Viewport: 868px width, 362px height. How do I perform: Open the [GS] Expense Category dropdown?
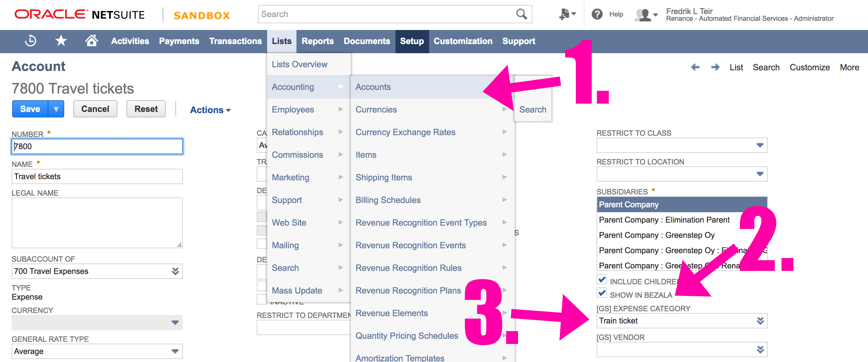(760, 321)
